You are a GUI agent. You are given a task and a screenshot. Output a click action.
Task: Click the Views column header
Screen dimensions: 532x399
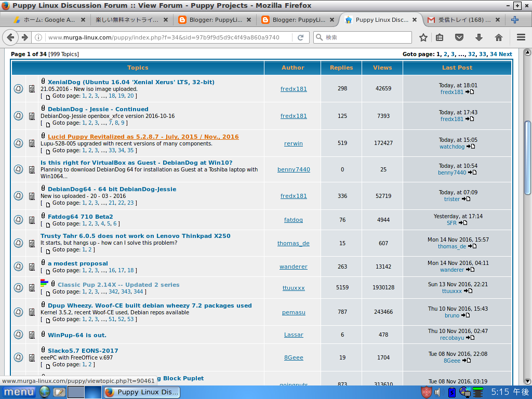click(x=382, y=68)
